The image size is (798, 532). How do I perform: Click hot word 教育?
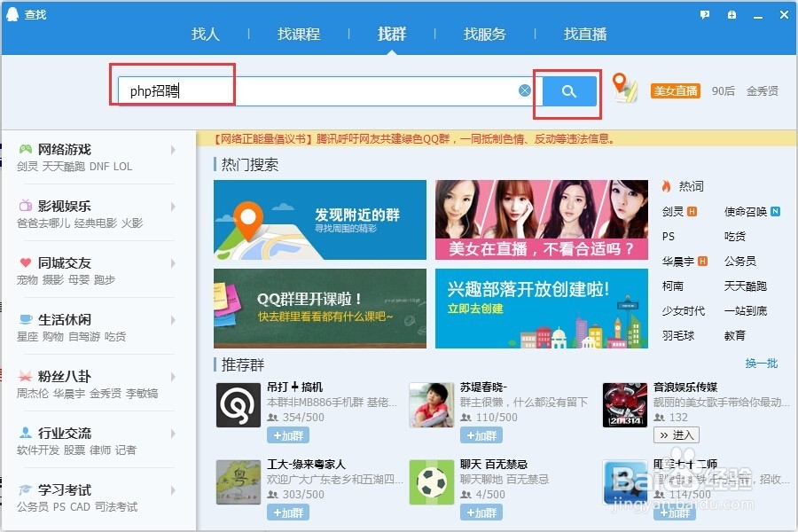(x=735, y=335)
